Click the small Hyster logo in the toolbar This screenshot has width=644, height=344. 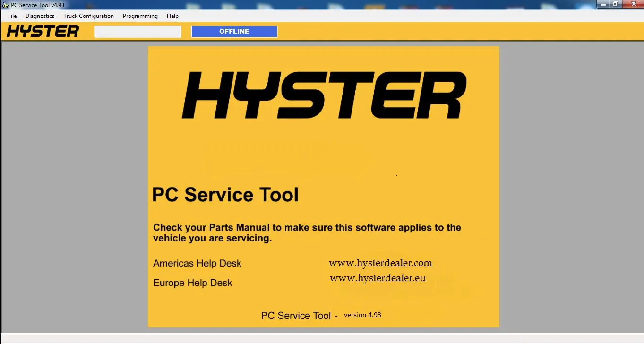tap(43, 32)
